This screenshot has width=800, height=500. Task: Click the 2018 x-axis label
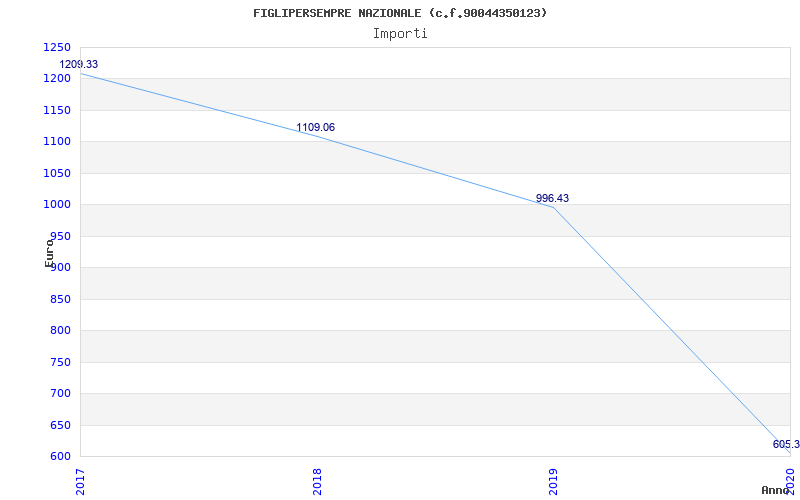[317, 482]
